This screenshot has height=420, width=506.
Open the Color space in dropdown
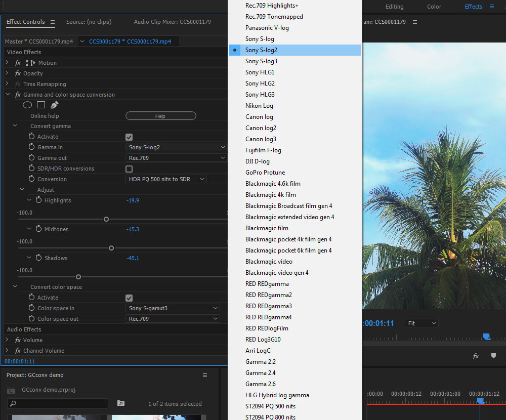(173, 308)
